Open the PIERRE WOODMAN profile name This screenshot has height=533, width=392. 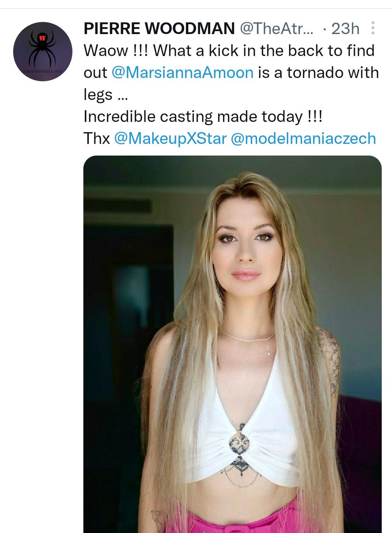coord(159,28)
